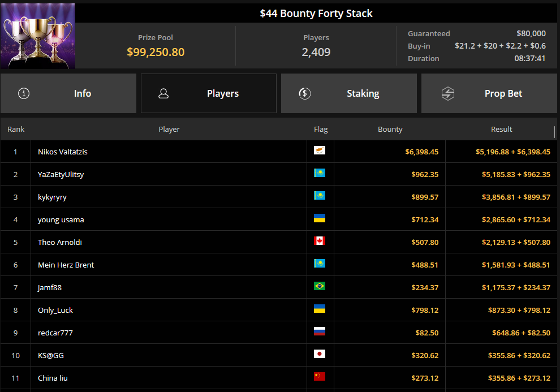Click the $99,250.80 prize pool amount
This screenshot has height=392, width=560.
click(156, 52)
